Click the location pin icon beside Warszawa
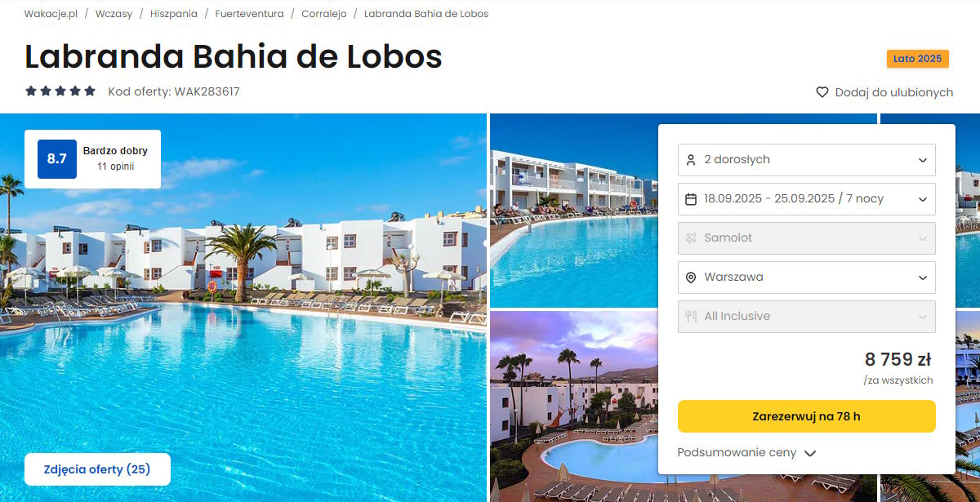 coord(691,278)
